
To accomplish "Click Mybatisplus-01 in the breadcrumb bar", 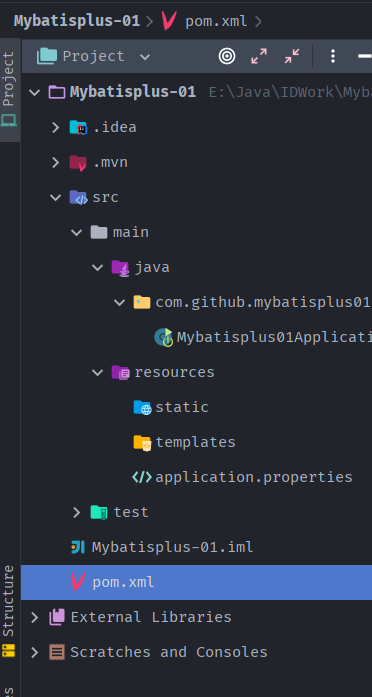I will tap(76, 21).
